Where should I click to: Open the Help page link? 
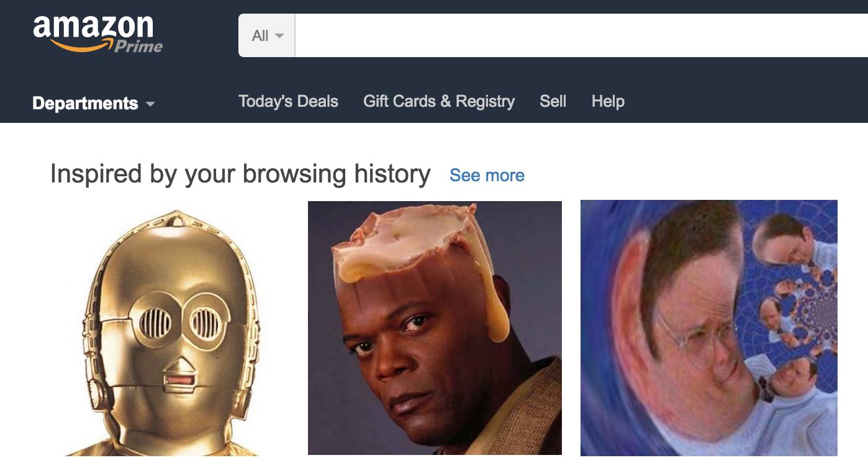(608, 101)
